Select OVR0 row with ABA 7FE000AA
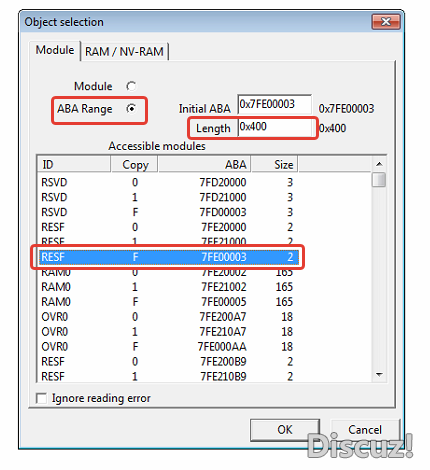Image resolution: width=430 pixels, height=470 pixels. [x=168, y=347]
